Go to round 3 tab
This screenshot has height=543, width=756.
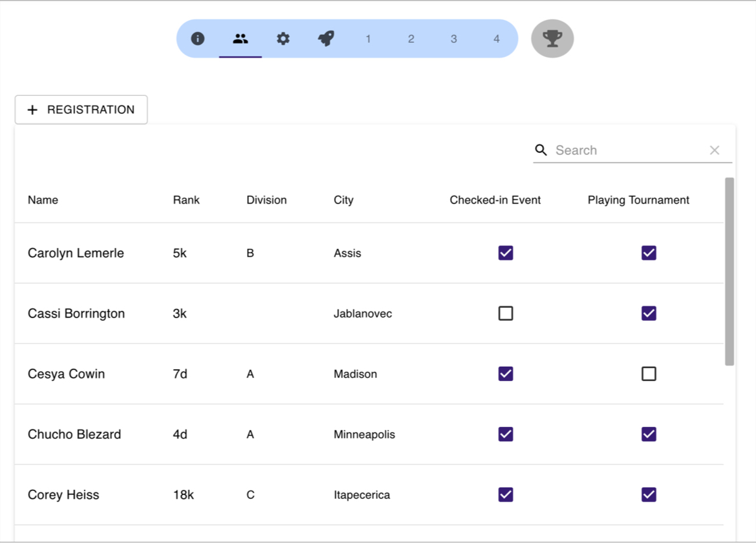[454, 39]
